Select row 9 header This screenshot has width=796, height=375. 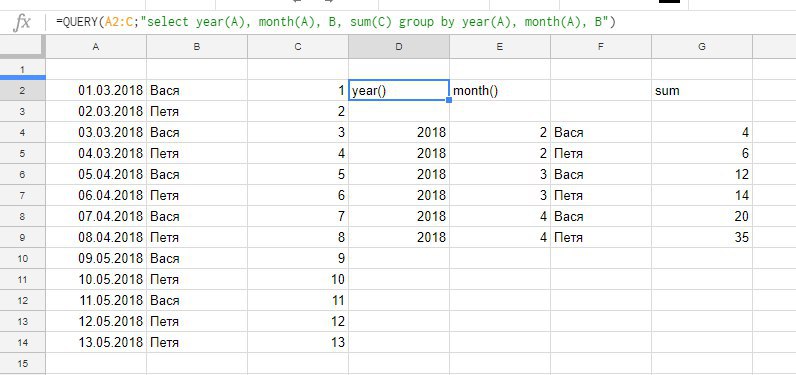(x=22, y=237)
